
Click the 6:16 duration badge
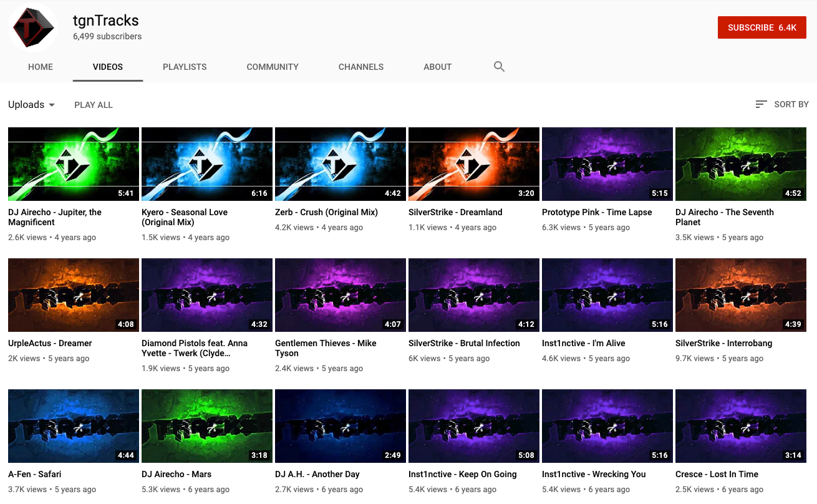coord(259,193)
